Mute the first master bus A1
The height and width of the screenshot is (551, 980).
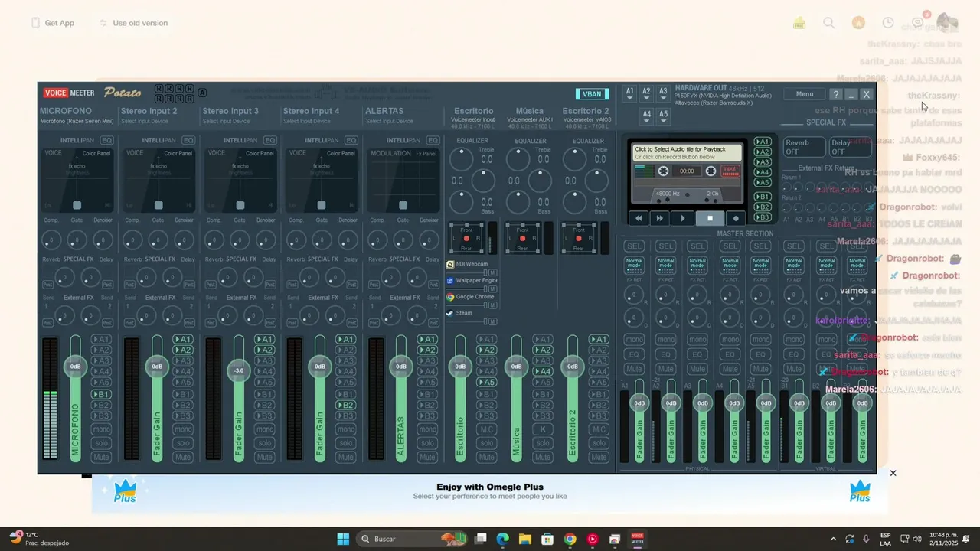tap(634, 368)
